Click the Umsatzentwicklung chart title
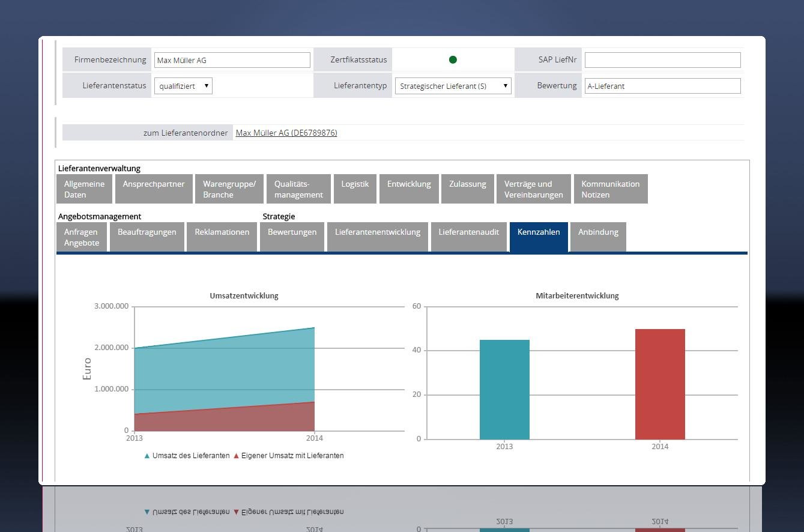804x532 pixels. (x=244, y=295)
